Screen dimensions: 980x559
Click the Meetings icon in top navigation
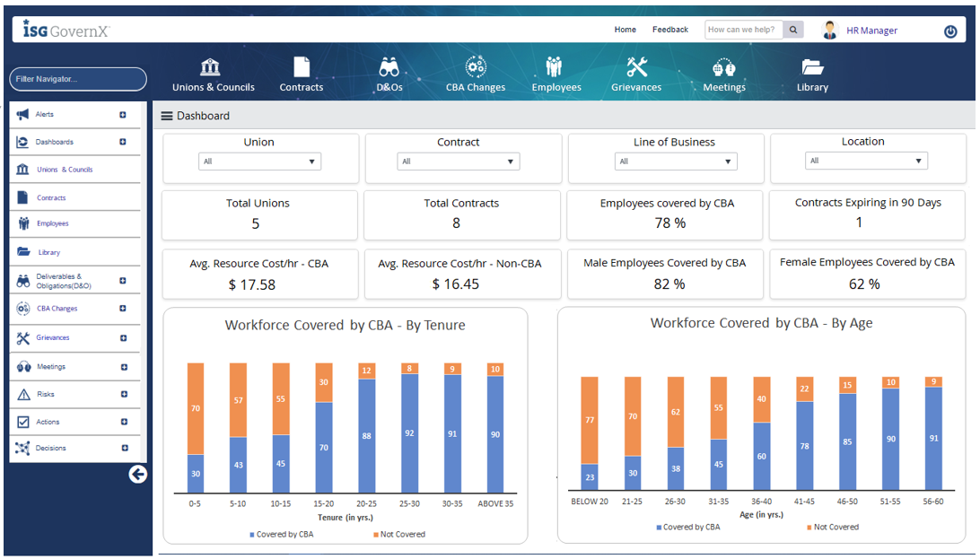[724, 68]
